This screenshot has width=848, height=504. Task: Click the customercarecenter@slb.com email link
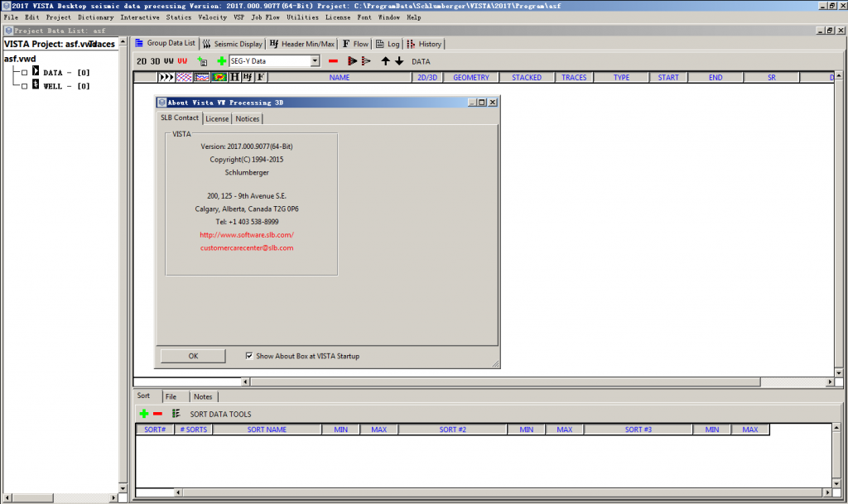[247, 248]
